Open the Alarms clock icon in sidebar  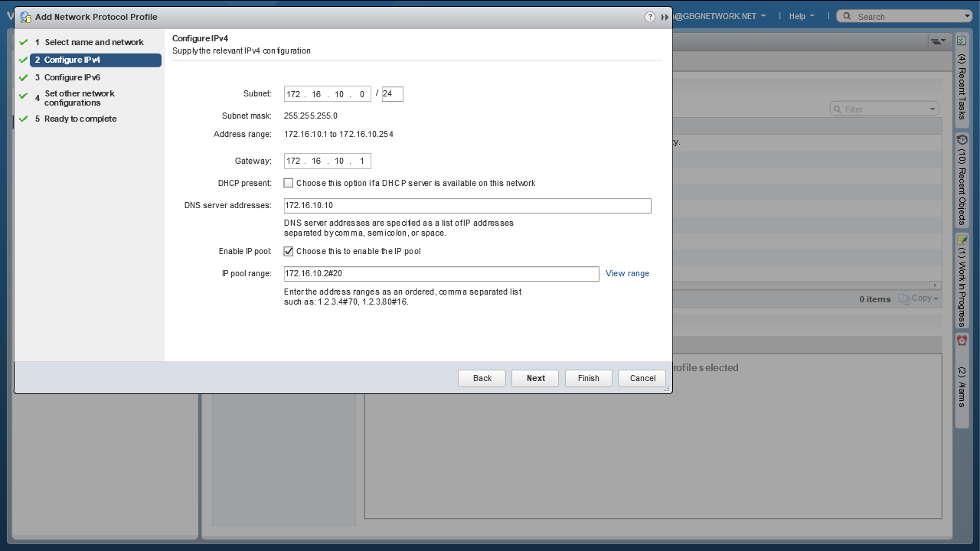[x=962, y=341]
